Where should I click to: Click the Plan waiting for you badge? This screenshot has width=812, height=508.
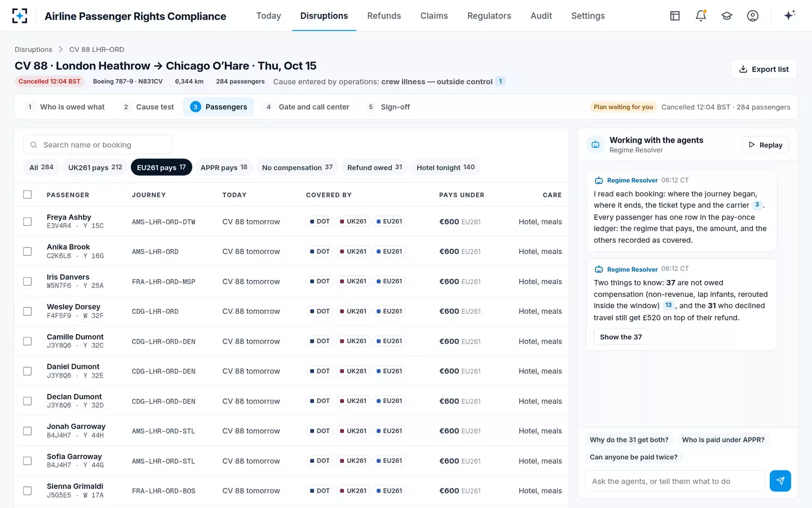point(623,107)
